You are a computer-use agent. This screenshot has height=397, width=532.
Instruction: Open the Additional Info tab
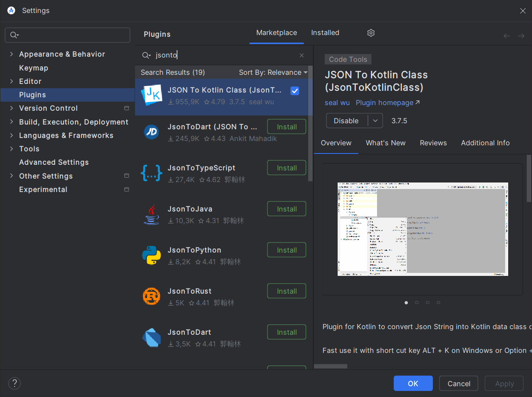[485, 143]
